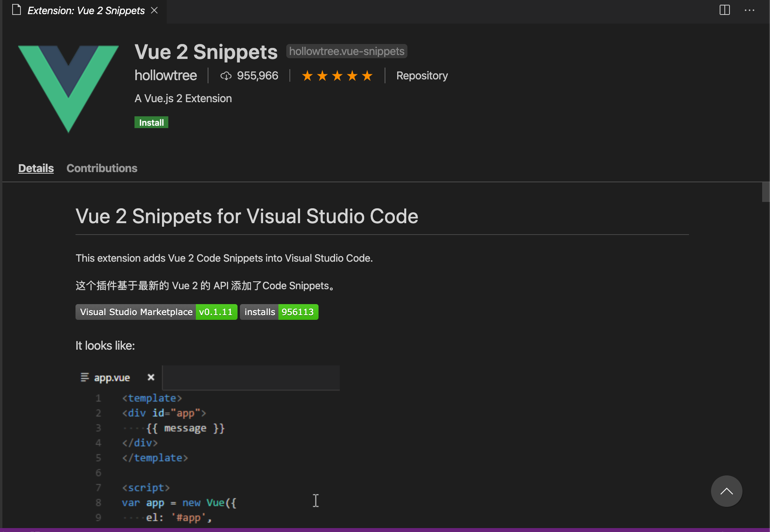Click the Split Editor icon
This screenshot has width=770, height=532.
tap(724, 11)
